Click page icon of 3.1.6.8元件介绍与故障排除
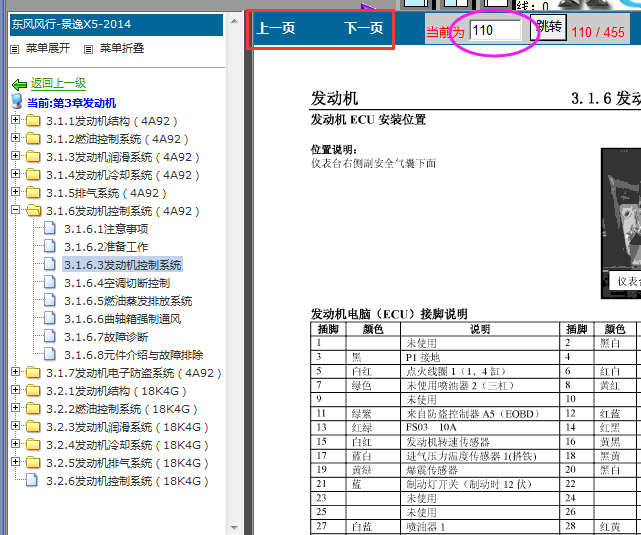Viewport: 641px width, 535px height. point(50,354)
